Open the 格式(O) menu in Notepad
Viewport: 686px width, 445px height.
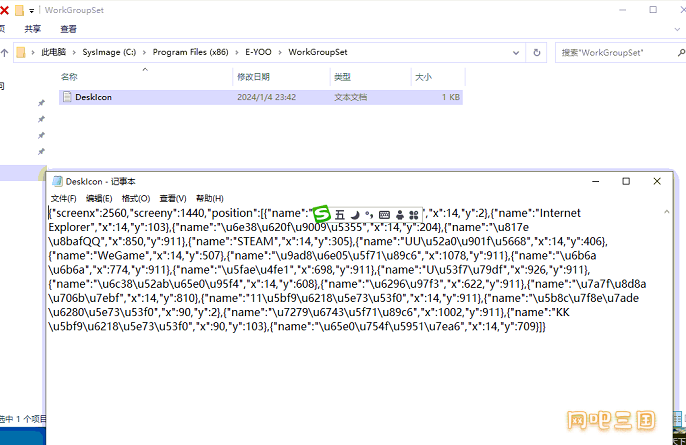click(x=136, y=199)
